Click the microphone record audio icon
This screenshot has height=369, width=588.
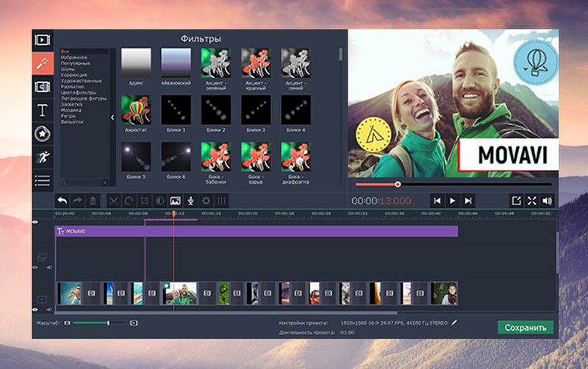[190, 200]
